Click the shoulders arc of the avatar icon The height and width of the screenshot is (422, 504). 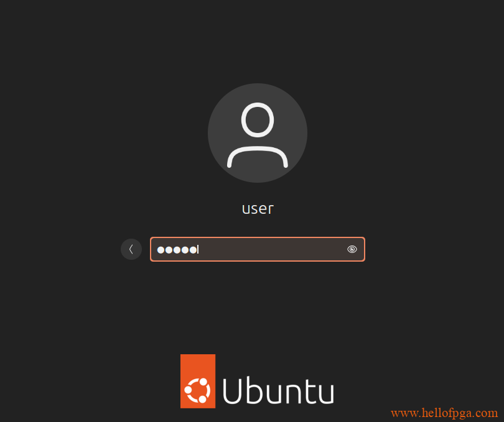pyautogui.click(x=258, y=157)
